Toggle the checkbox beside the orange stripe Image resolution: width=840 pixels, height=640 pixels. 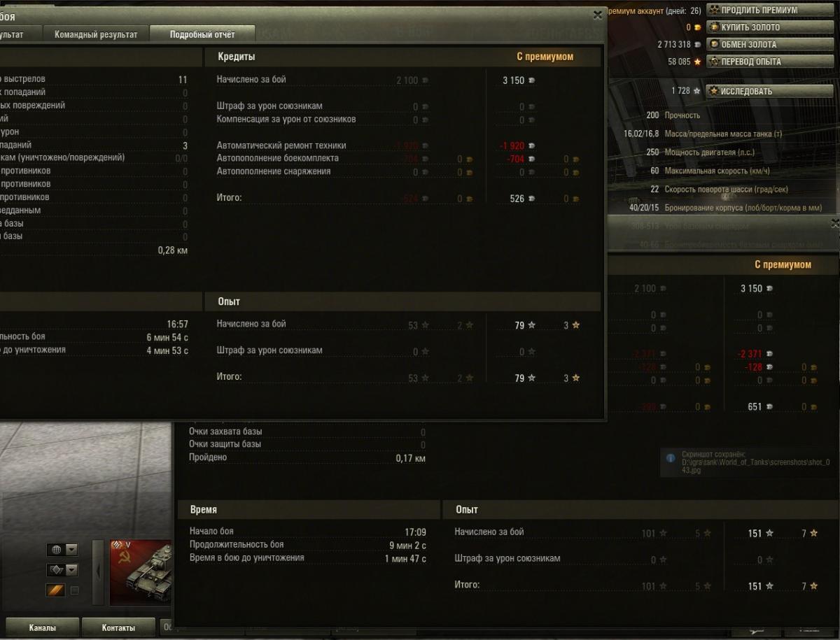coord(75,590)
